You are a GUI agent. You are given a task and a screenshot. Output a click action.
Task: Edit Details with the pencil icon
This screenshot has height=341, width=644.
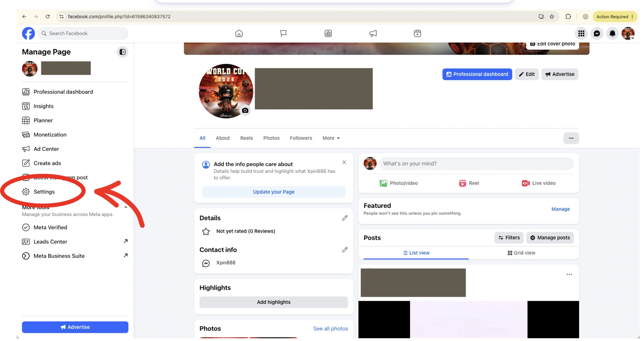pyautogui.click(x=345, y=218)
